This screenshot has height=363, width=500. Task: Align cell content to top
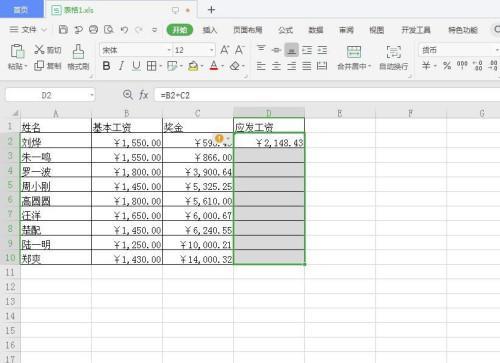tap(261, 50)
